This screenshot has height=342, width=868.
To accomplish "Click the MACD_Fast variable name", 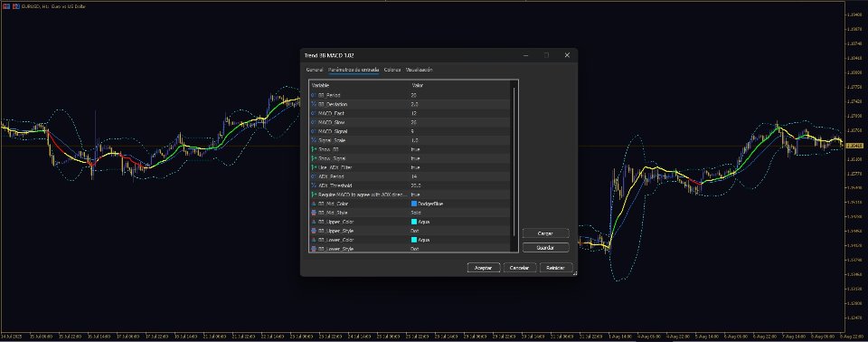I will coord(331,113).
